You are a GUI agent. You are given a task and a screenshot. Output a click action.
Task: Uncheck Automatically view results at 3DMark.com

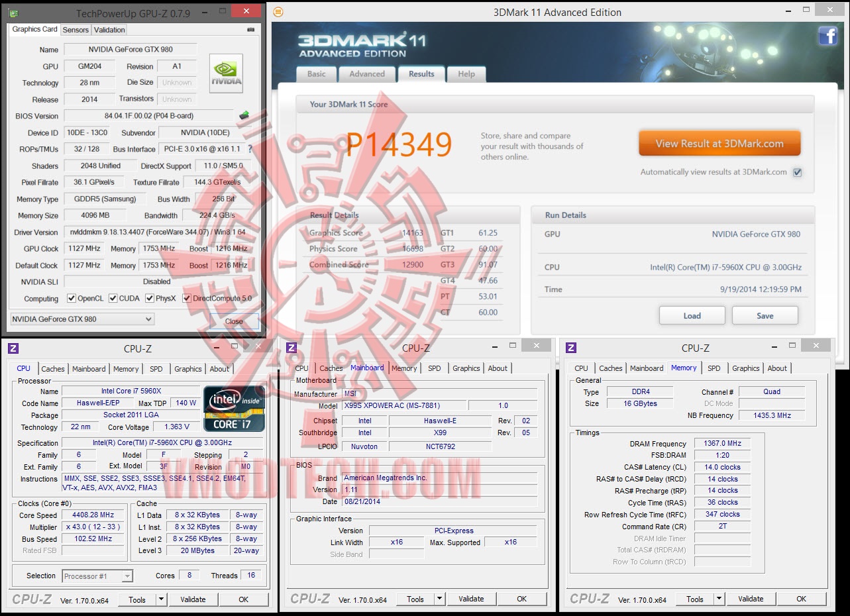(x=798, y=172)
